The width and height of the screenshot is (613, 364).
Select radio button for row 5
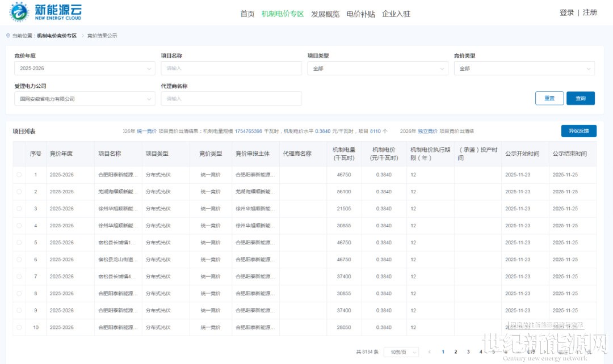tap(19, 243)
